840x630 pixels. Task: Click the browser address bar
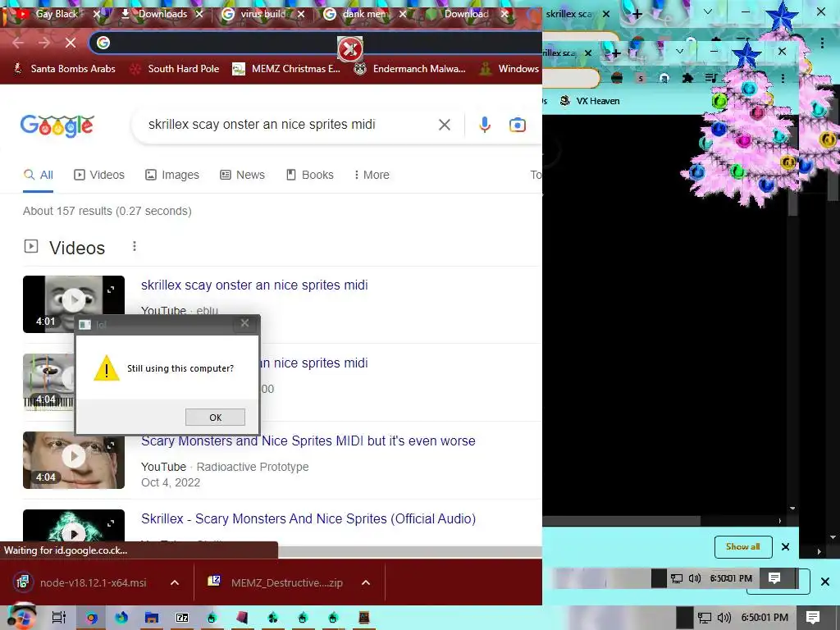click(x=316, y=43)
